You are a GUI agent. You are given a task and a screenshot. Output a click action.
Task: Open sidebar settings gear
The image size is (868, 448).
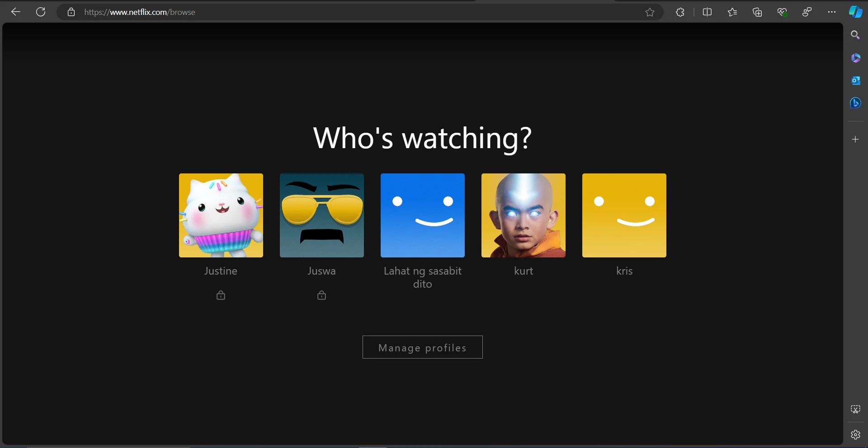[x=855, y=434]
